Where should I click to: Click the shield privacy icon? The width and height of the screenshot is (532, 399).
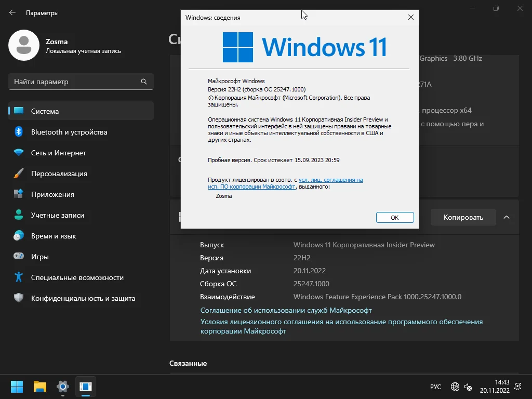tap(19, 298)
